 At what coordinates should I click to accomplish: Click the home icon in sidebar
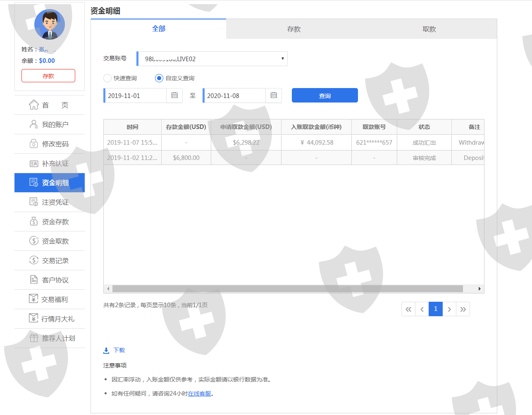(33, 105)
